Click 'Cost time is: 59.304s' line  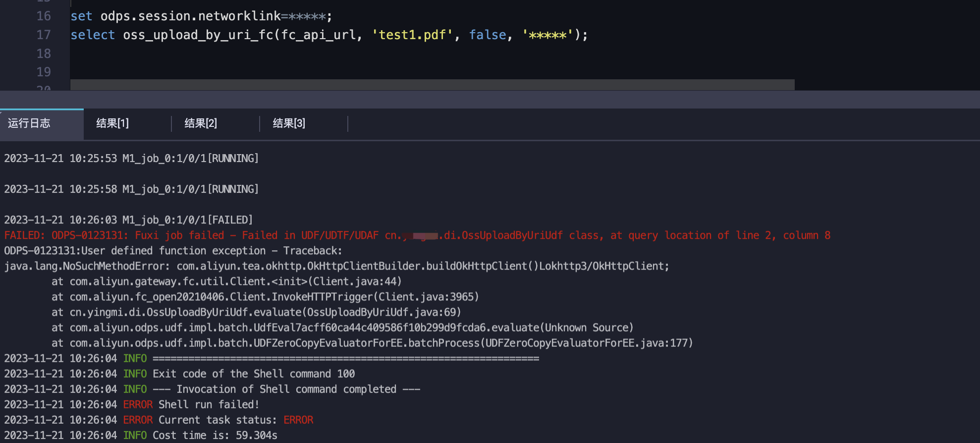tap(141, 435)
